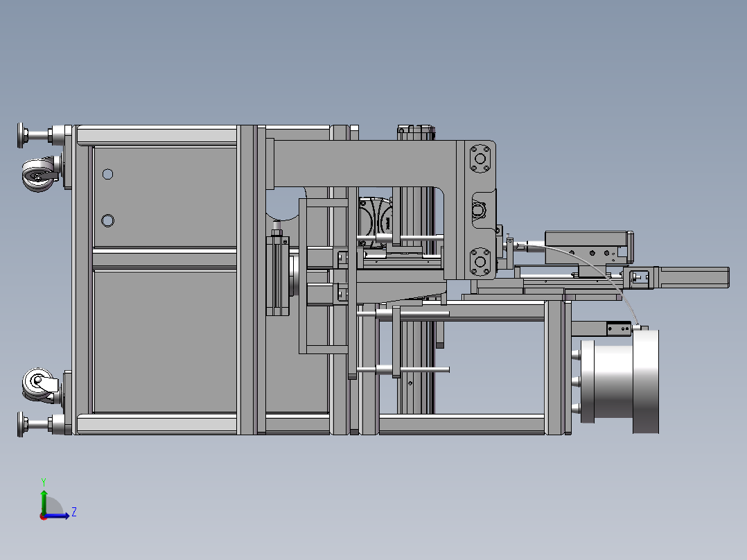Select the lower round hole in left panel
747x560 pixels.
[x=107, y=220]
